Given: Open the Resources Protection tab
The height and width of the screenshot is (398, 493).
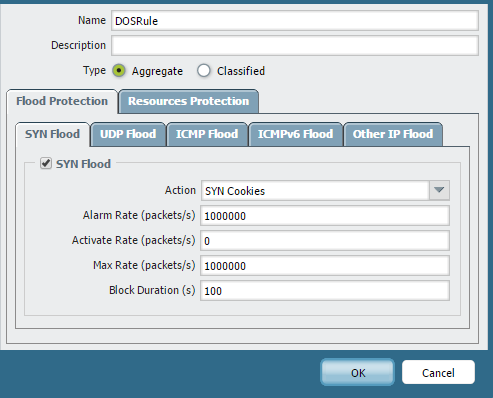Looking at the screenshot, I should [x=189, y=101].
